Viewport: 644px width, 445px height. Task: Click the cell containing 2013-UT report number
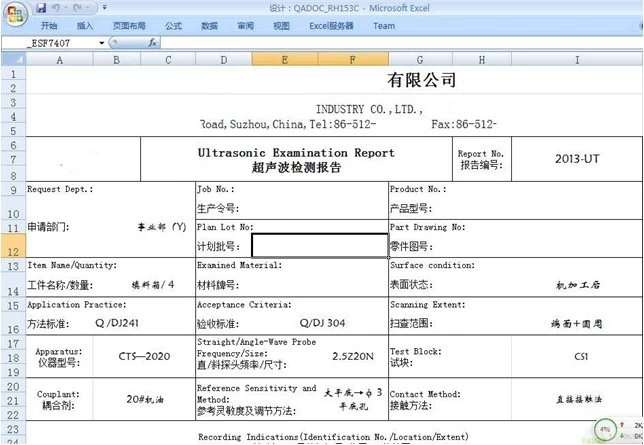click(x=577, y=158)
